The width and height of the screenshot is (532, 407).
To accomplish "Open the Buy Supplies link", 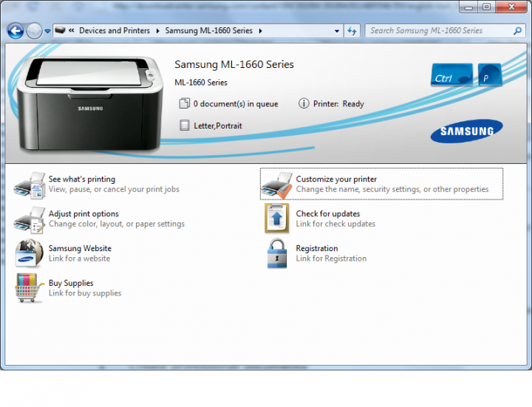I will tap(71, 283).
